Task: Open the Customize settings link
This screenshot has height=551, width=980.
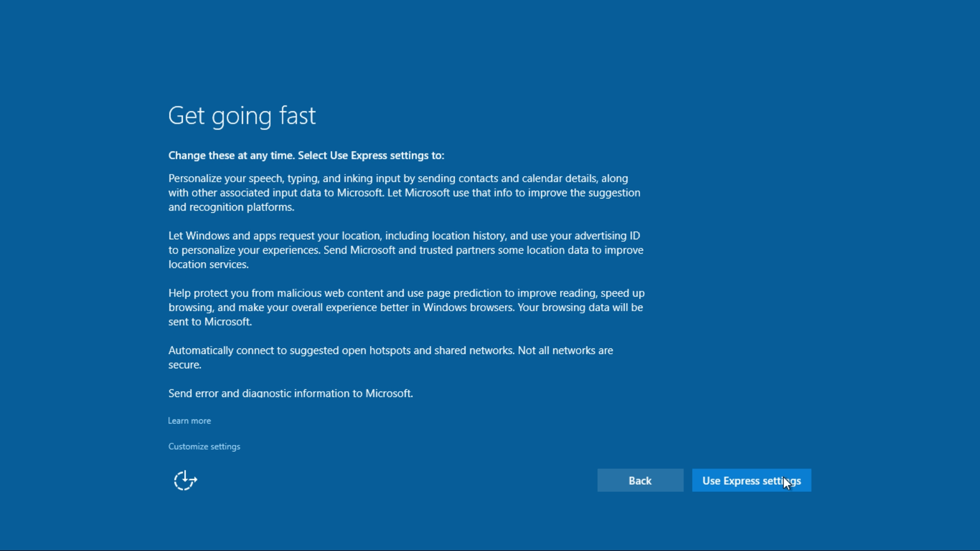Action: coord(204,446)
